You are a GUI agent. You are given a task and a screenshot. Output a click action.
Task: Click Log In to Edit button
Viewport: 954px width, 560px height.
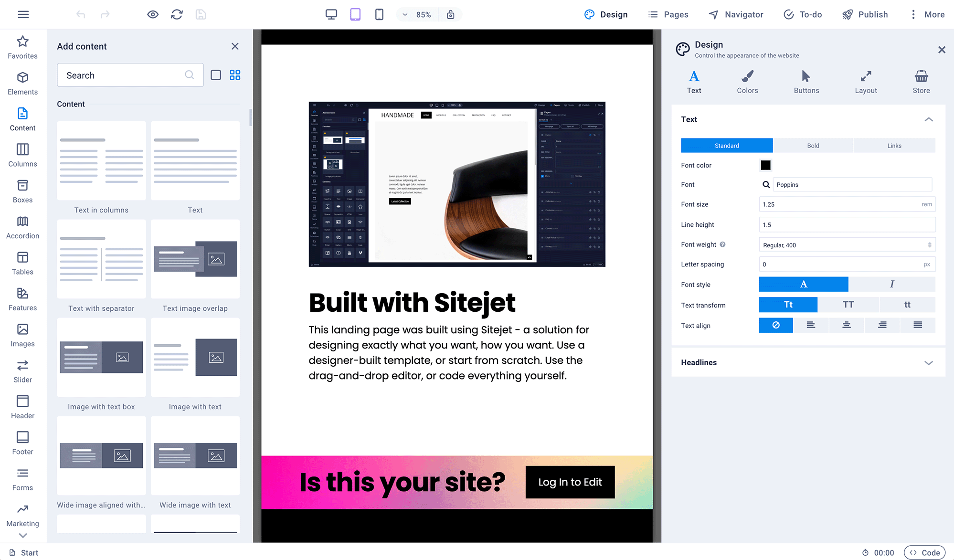click(x=569, y=481)
